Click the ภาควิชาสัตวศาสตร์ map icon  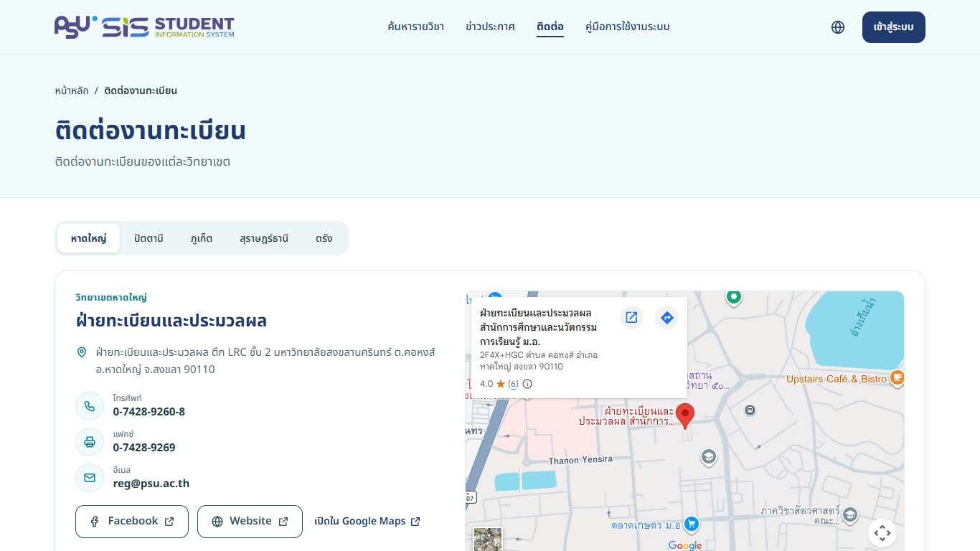tap(850, 514)
